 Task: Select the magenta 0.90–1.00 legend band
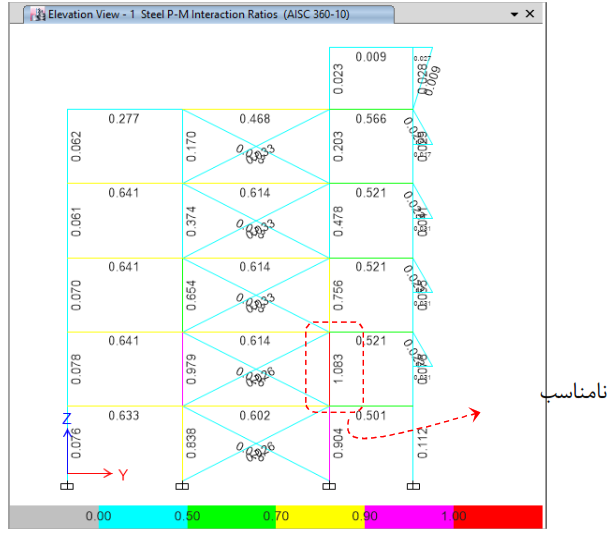pos(408,516)
